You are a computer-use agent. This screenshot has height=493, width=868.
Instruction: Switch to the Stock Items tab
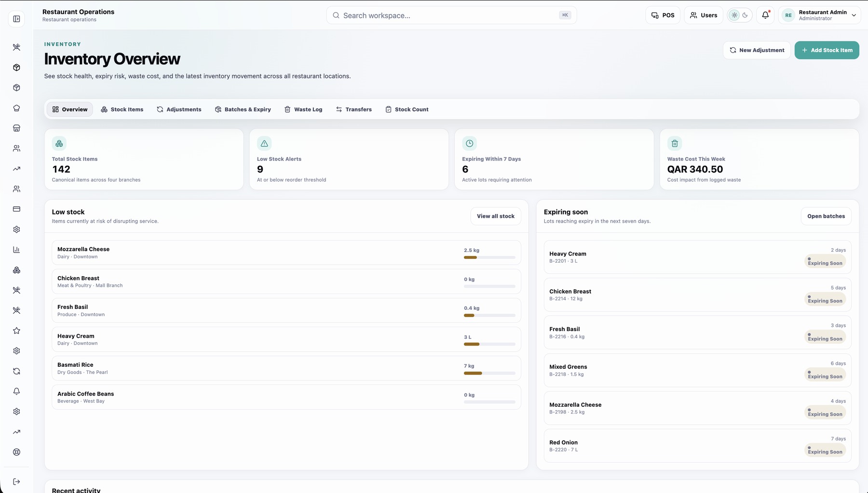click(x=122, y=109)
